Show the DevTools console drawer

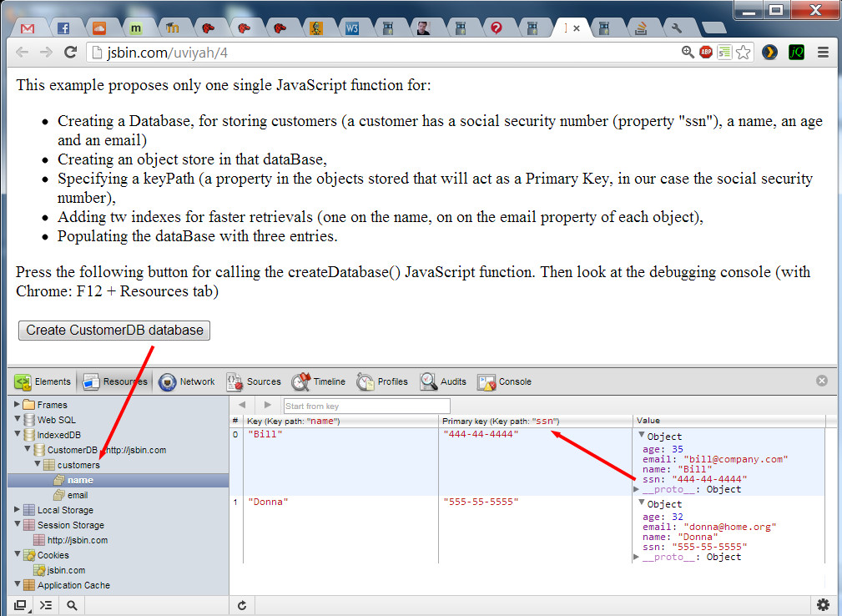(46, 605)
